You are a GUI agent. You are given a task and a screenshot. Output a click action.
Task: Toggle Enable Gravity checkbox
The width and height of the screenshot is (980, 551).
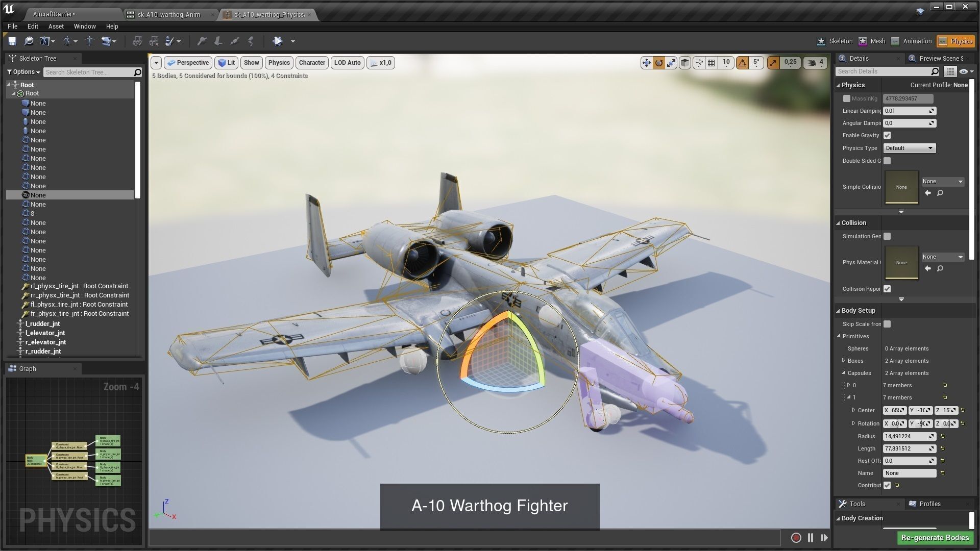pyautogui.click(x=887, y=135)
